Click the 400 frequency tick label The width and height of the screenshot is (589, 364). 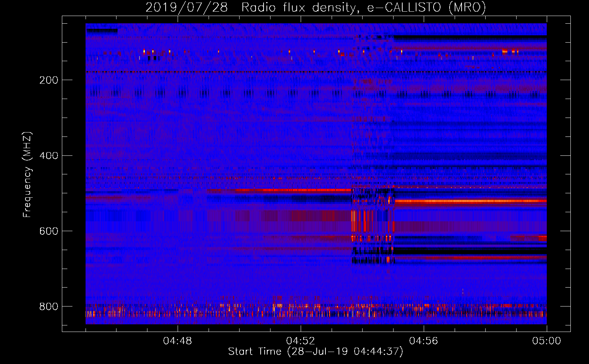pos(49,156)
